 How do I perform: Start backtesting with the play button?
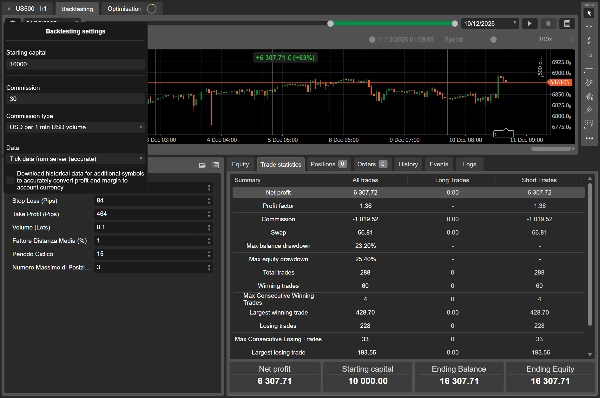[x=530, y=23]
